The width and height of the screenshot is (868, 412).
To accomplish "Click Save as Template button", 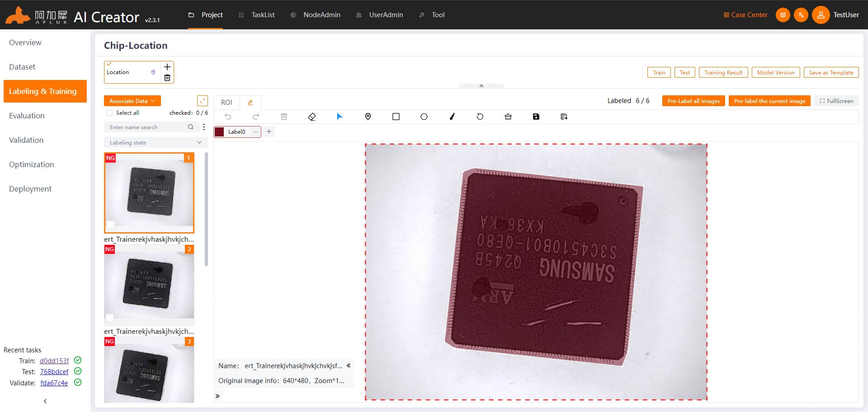I will (831, 72).
